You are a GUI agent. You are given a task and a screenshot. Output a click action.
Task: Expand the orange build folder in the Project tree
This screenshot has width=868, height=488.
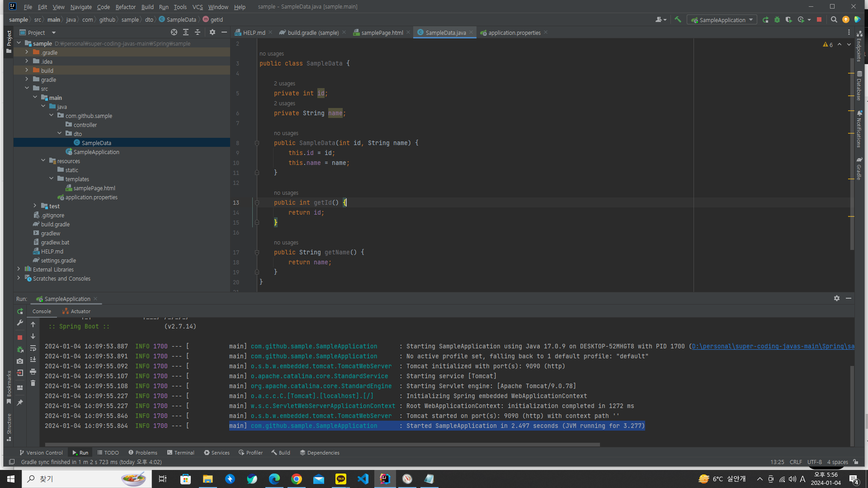(x=27, y=70)
